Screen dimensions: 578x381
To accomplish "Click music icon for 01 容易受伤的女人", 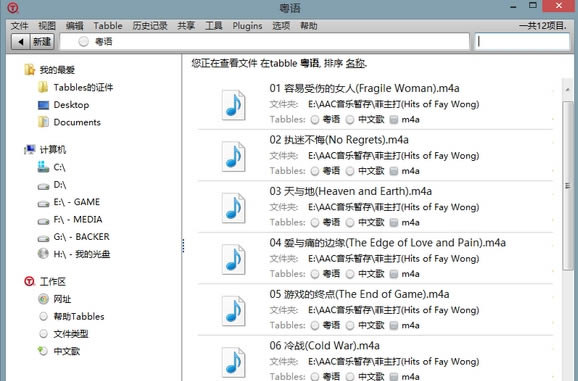I will [x=233, y=105].
